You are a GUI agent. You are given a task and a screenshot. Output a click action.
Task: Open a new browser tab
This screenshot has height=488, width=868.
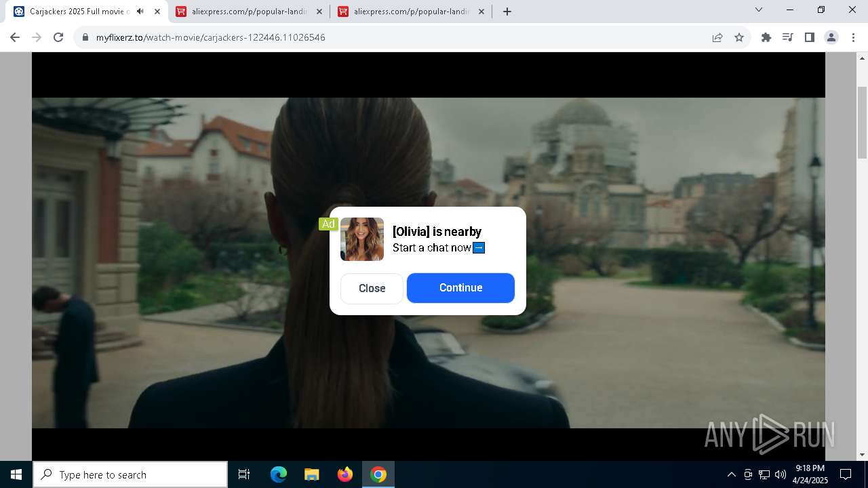click(507, 12)
